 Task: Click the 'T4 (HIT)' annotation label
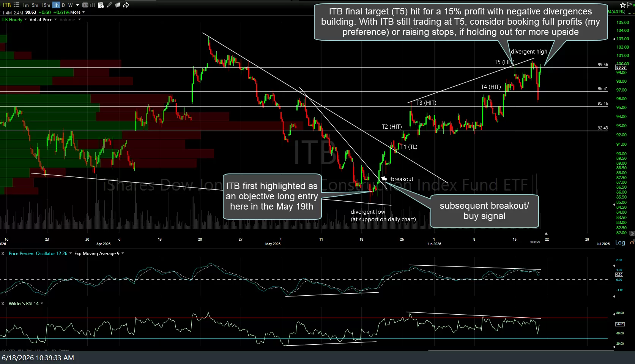coord(491,87)
